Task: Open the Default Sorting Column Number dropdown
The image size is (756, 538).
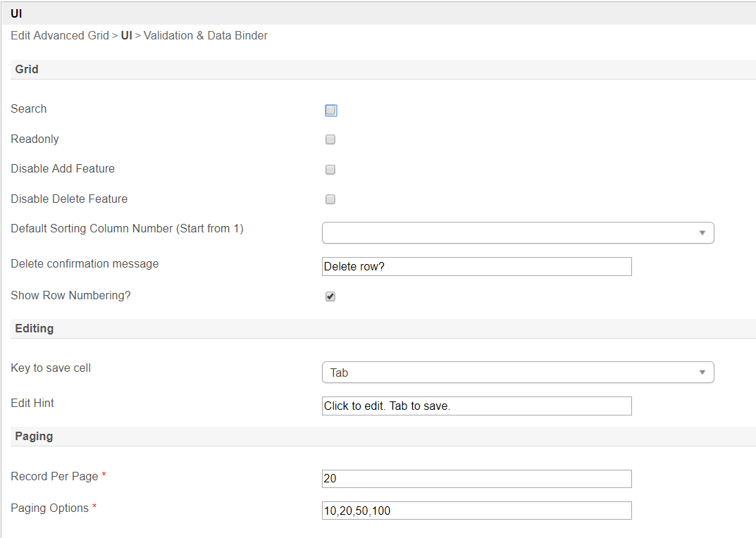Action: [x=518, y=232]
